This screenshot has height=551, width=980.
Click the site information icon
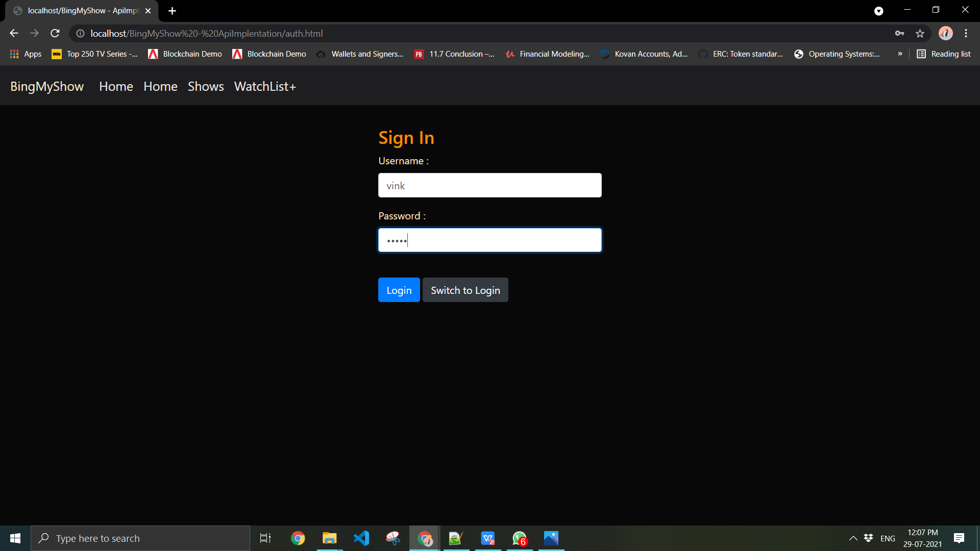point(80,34)
